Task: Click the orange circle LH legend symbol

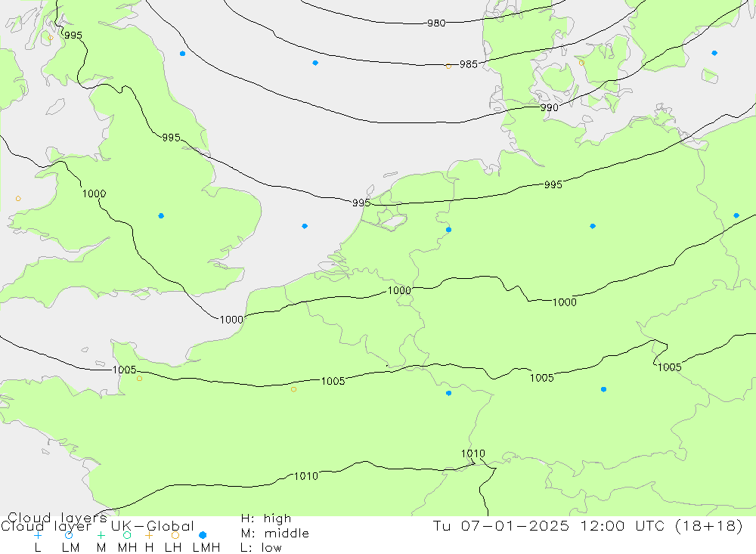Action: point(175,535)
